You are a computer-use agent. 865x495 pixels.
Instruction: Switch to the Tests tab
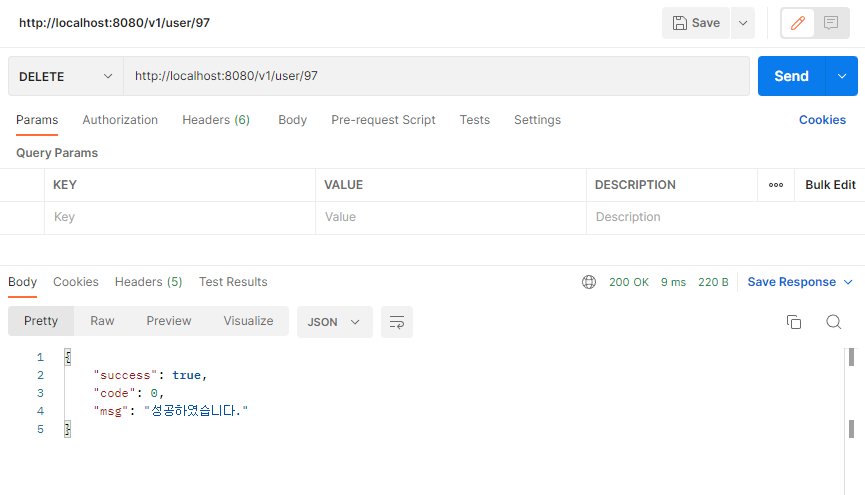475,120
